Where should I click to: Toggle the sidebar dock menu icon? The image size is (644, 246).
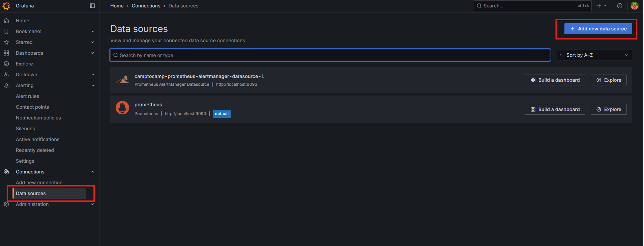(x=92, y=6)
